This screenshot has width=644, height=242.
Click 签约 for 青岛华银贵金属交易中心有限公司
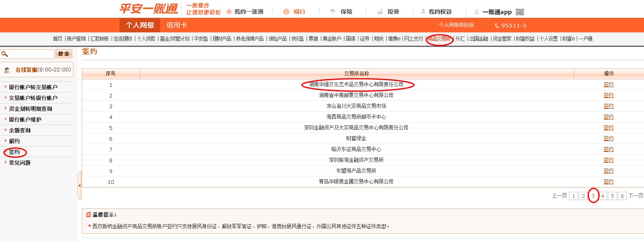(x=608, y=181)
